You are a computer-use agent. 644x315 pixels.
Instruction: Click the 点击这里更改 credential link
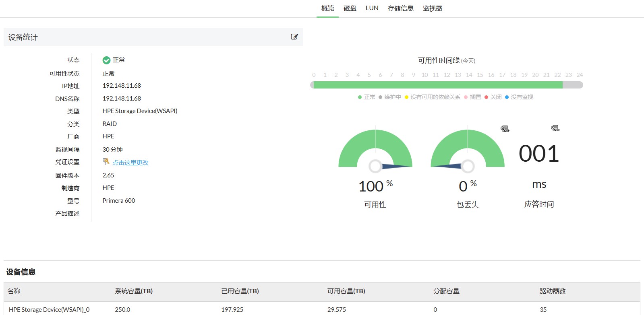130,163
